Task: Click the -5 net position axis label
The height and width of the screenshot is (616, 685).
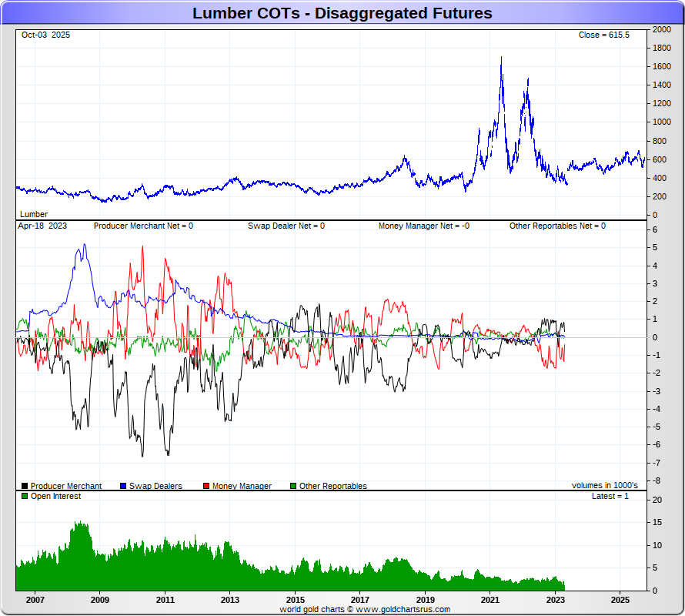Action: pyautogui.click(x=655, y=427)
